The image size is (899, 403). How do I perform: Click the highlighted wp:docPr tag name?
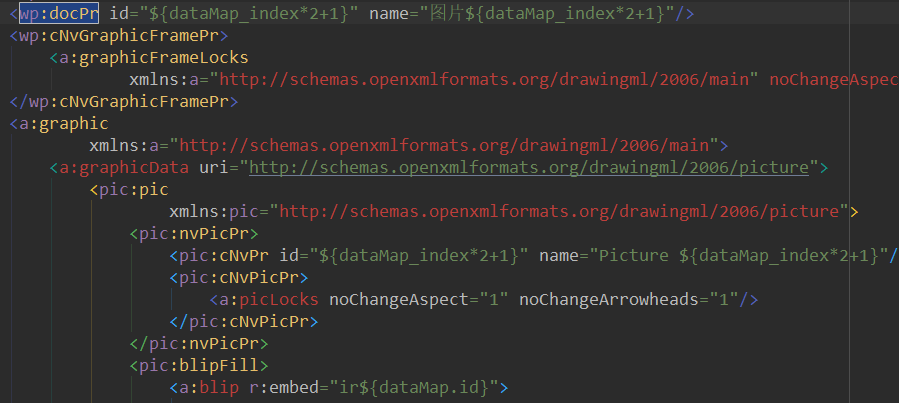59,13
